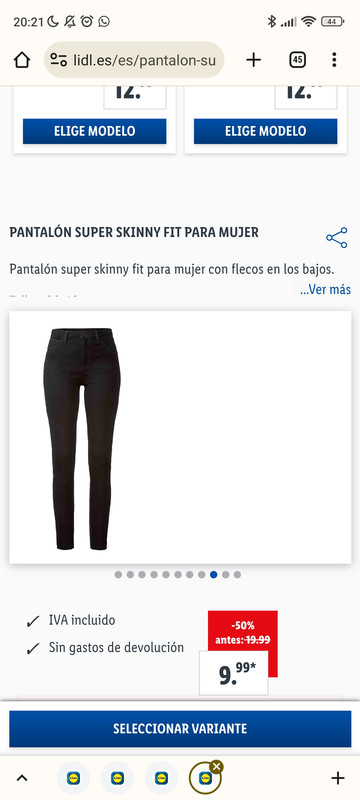360x800 pixels.
Task: Switch to the third Lidl tab in strip
Action: coord(161,778)
